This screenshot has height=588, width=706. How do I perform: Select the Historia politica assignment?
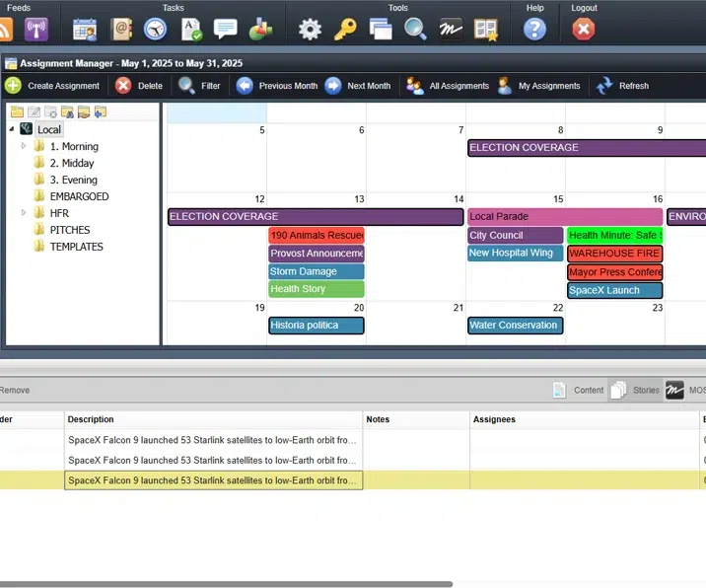[317, 326]
